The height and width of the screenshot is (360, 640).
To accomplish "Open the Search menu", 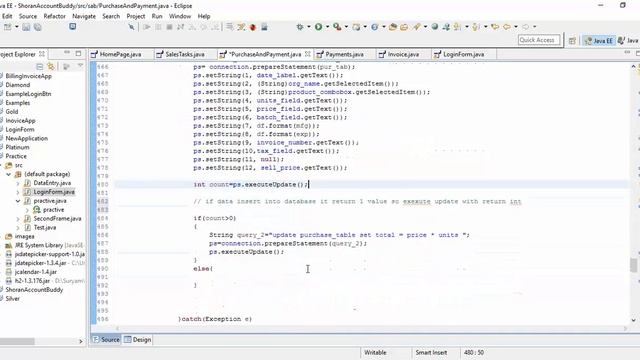I will click(111, 16).
